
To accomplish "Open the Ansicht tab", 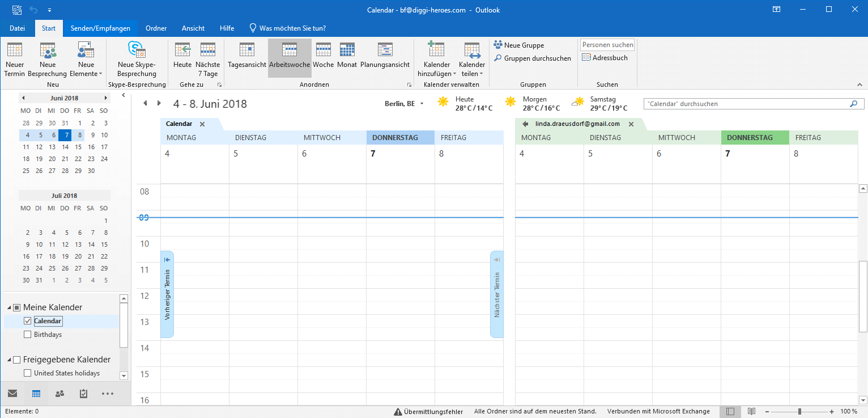I will click(193, 28).
